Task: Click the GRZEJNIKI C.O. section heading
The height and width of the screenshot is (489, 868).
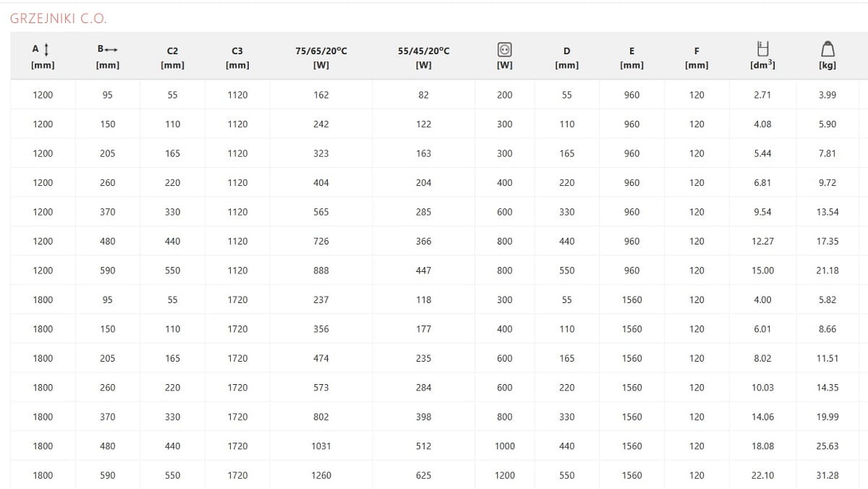Action: (x=59, y=19)
